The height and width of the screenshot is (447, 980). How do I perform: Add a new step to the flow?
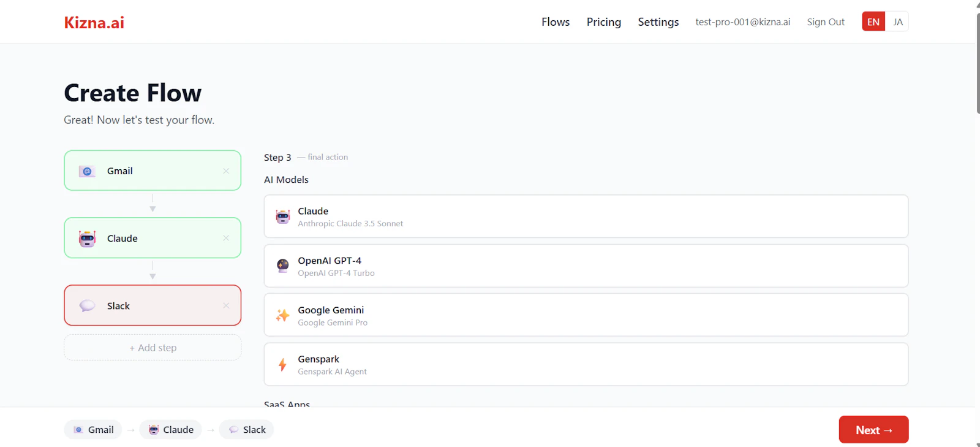[153, 348]
